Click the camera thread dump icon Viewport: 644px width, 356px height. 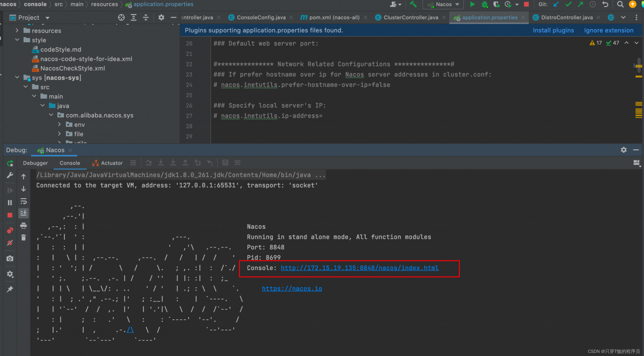point(10,258)
